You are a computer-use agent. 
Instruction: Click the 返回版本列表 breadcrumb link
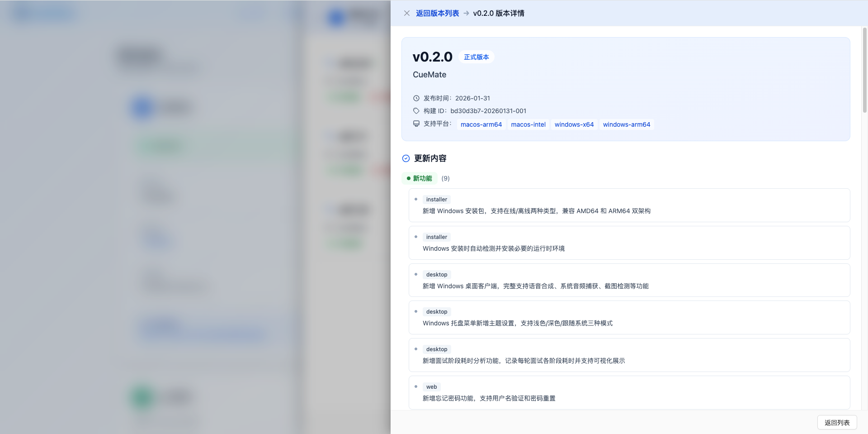click(x=437, y=13)
